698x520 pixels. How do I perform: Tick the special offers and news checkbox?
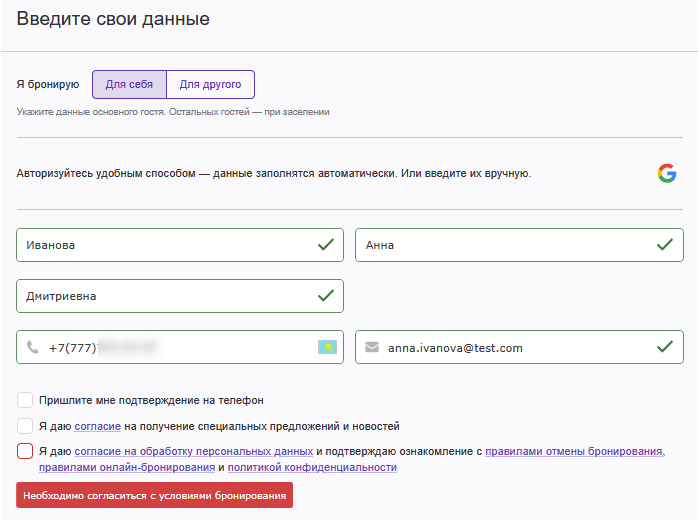25,426
